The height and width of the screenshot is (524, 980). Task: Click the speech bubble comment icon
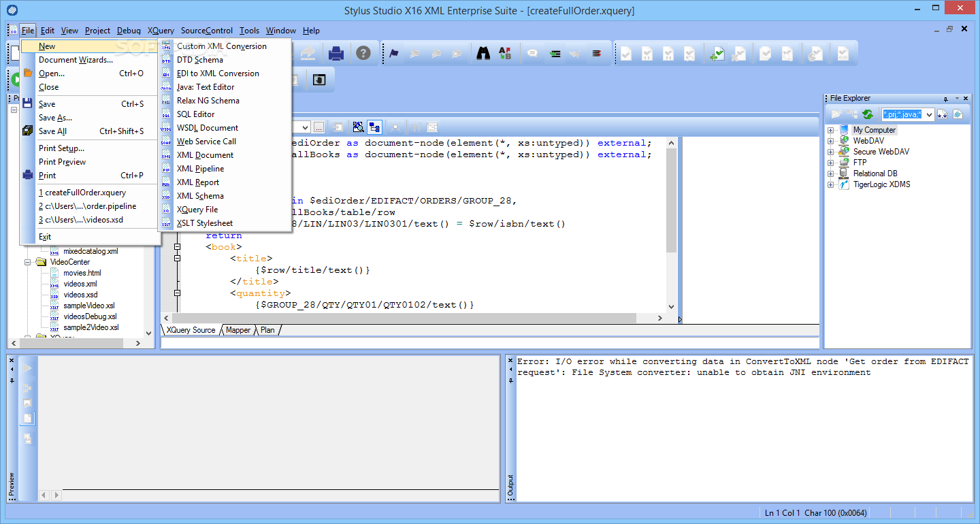[x=533, y=53]
